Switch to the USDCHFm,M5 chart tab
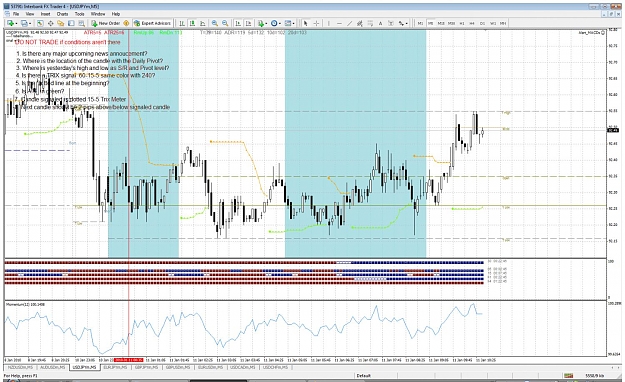Image resolution: width=625 pixels, height=382 pixels. point(276,367)
